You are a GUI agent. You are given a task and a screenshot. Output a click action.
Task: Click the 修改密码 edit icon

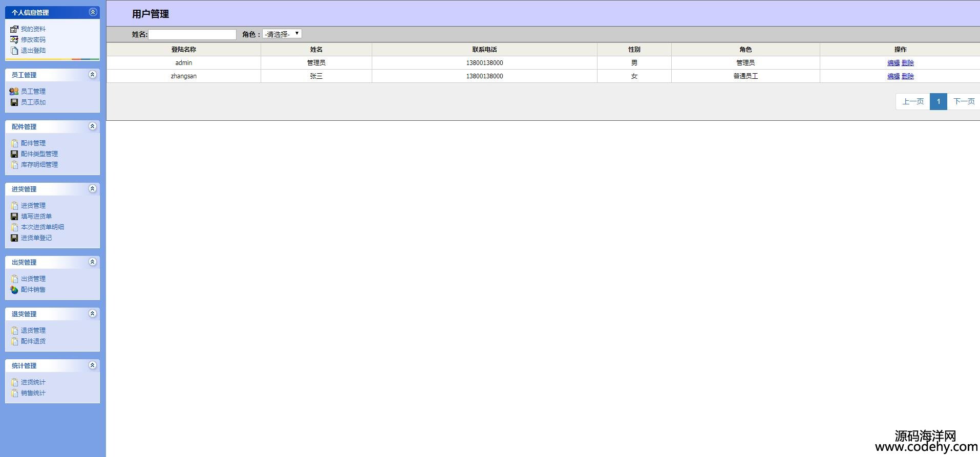click(14, 40)
